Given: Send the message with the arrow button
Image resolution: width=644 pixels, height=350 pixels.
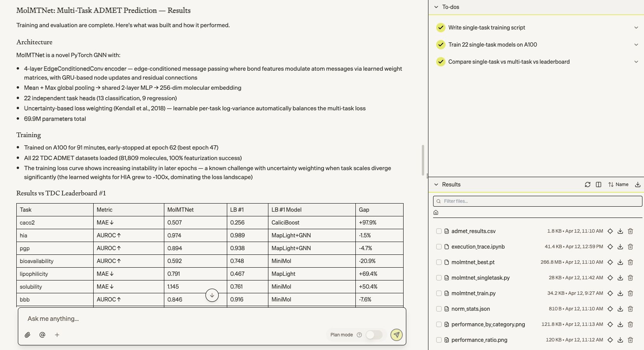Looking at the screenshot, I should click(x=397, y=335).
